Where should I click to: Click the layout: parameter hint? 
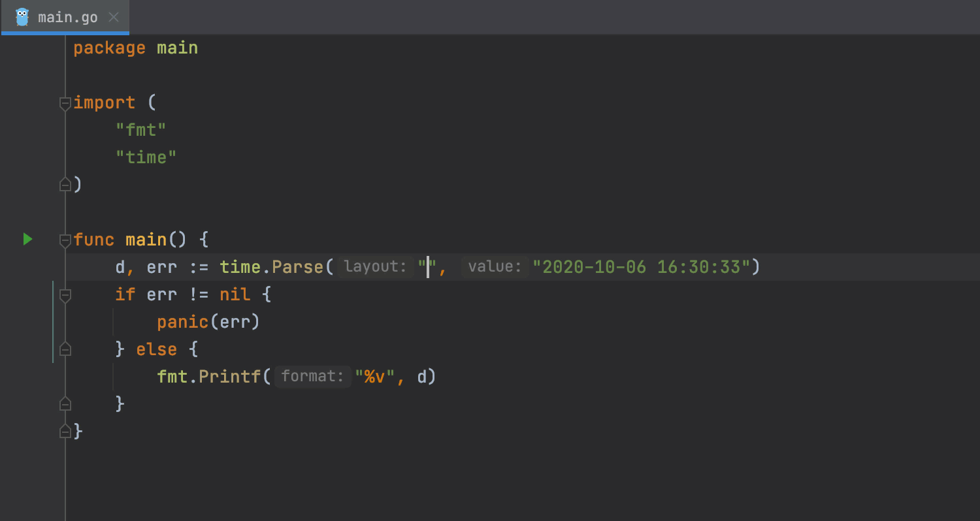coord(376,266)
